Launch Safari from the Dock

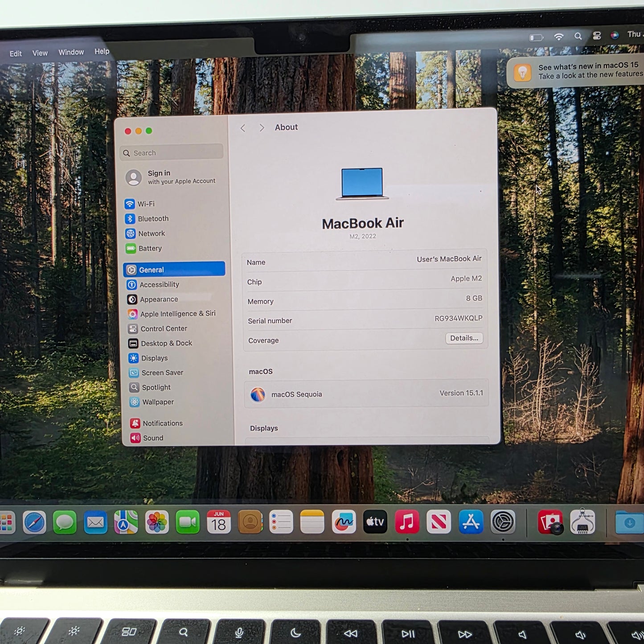(x=34, y=522)
